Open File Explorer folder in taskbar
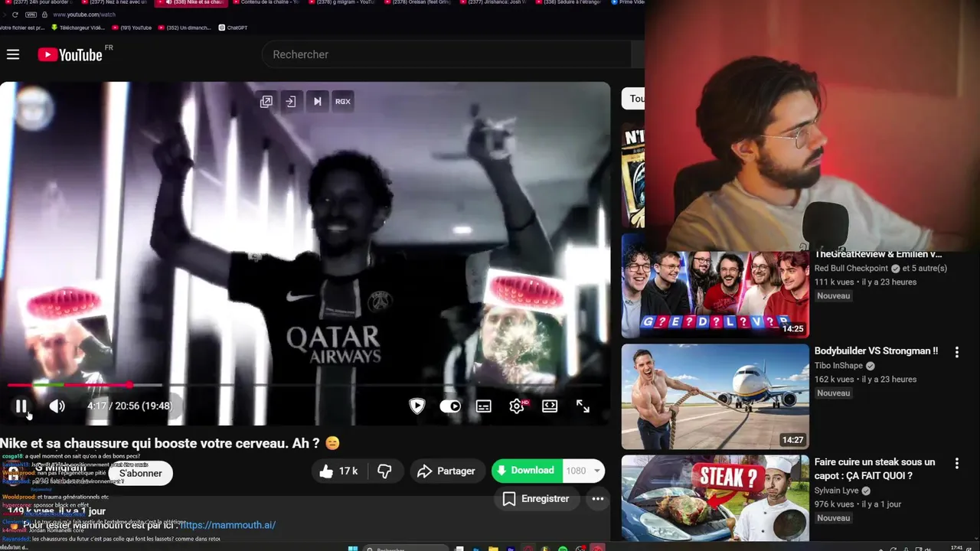Viewport: 980px width, 551px height. (493, 548)
